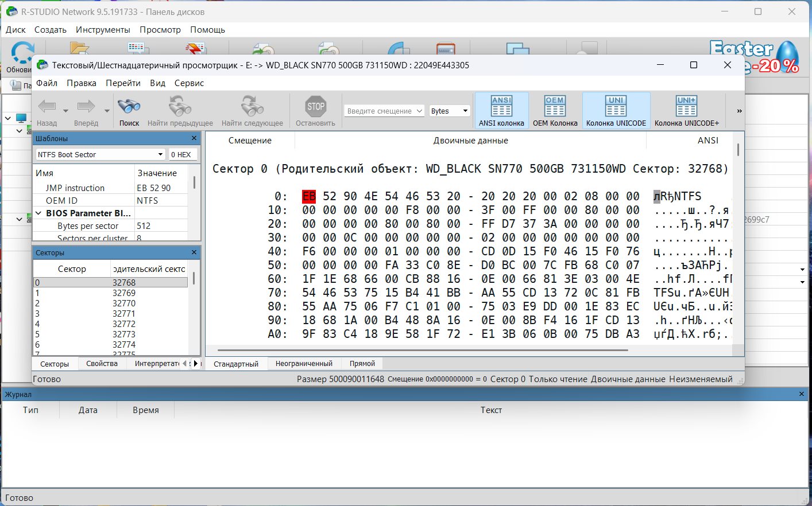
Task: Click the Найти следующее toolbar icon
Action: coord(252,107)
